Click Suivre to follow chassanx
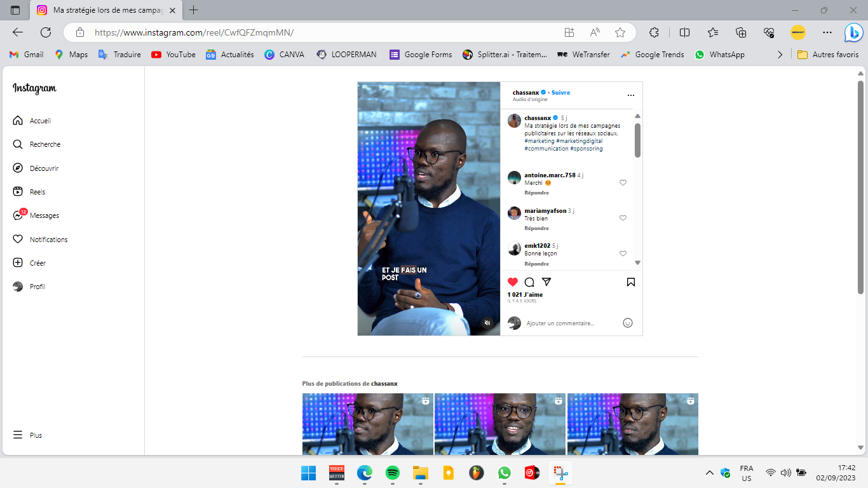 coord(560,93)
